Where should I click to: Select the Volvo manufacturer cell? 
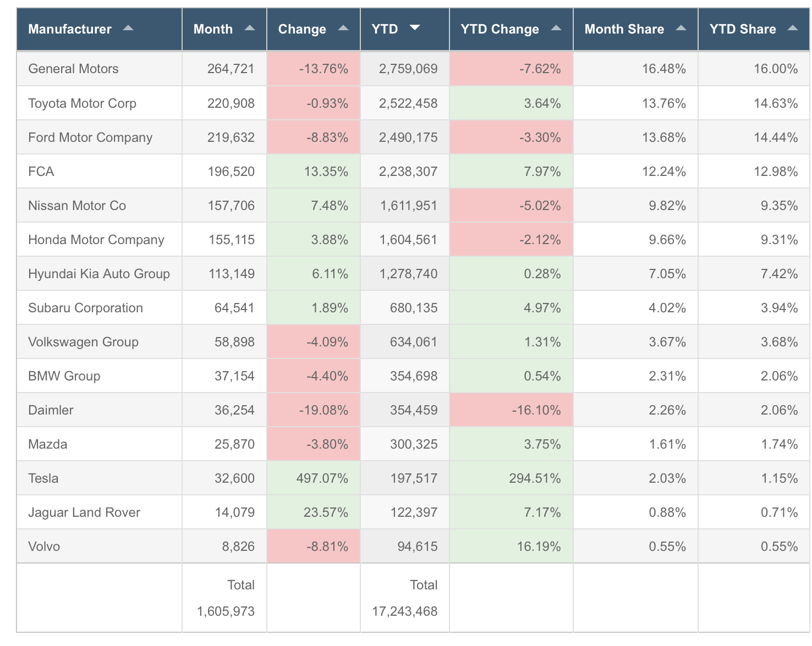click(x=99, y=546)
